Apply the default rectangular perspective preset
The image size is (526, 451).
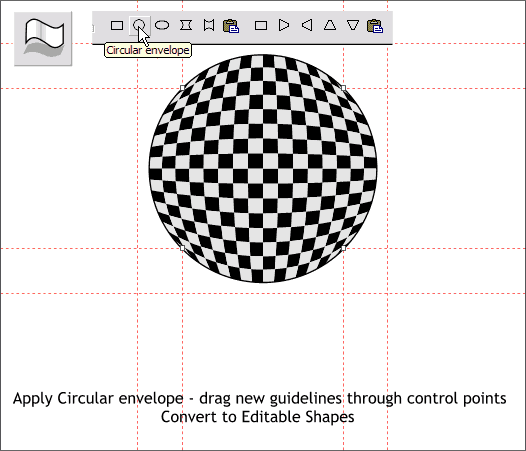[261, 26]
